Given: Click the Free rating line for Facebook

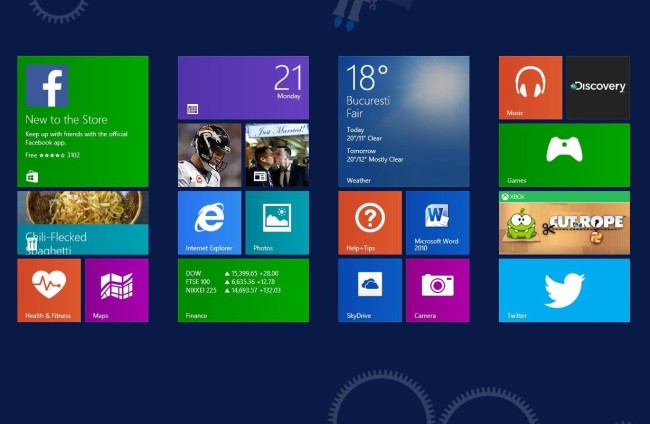Looking at the screenshot, I should coord(53,155).
